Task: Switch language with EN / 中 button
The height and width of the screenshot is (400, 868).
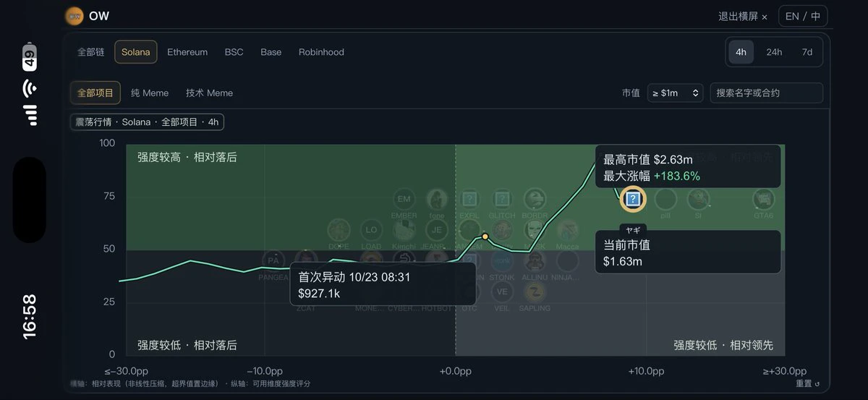Action: [803, 16]
